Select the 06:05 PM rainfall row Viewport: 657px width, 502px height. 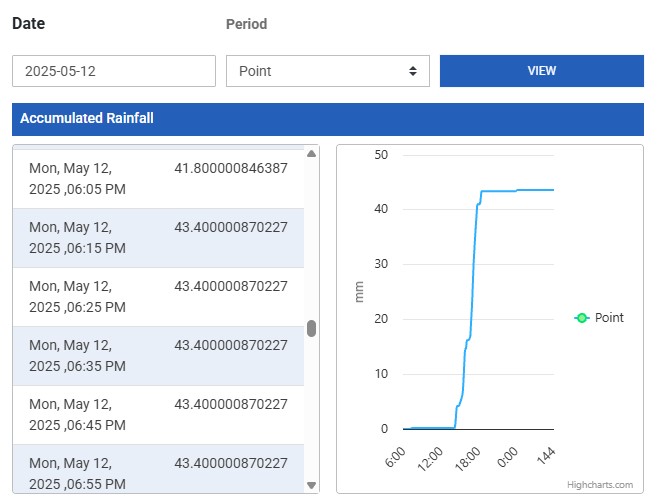click(x=158, y=178)
